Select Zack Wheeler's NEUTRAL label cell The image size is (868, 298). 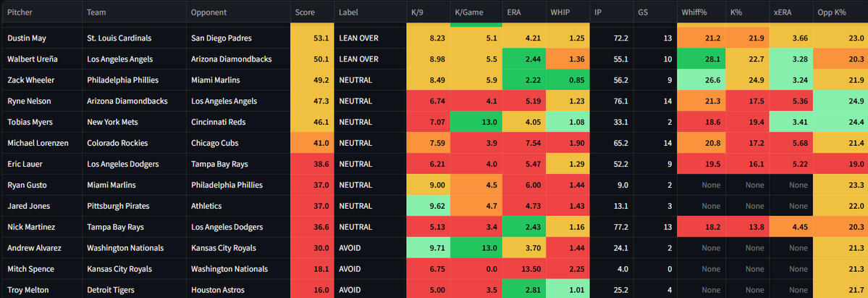[x=370, y=80]
